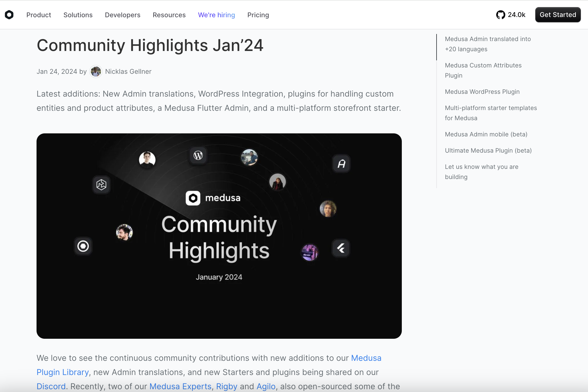
Task: Click the January 2024 text in banner
Action: [219, 277]
